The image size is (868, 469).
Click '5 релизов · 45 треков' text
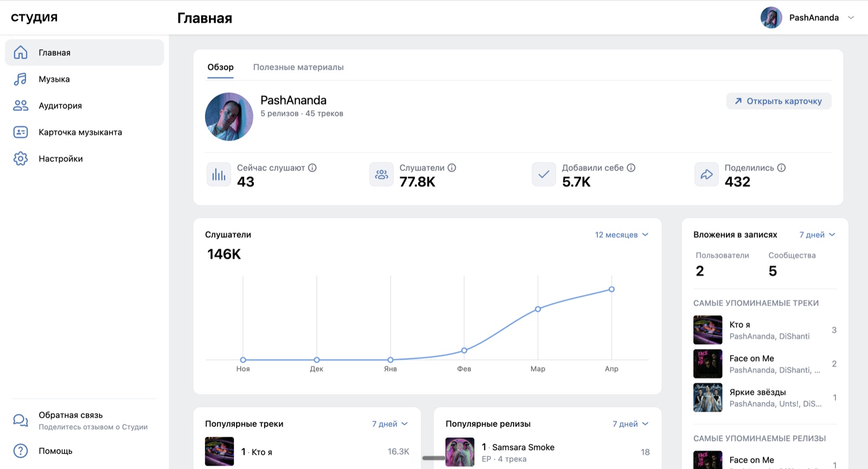[x=302, y=113]
